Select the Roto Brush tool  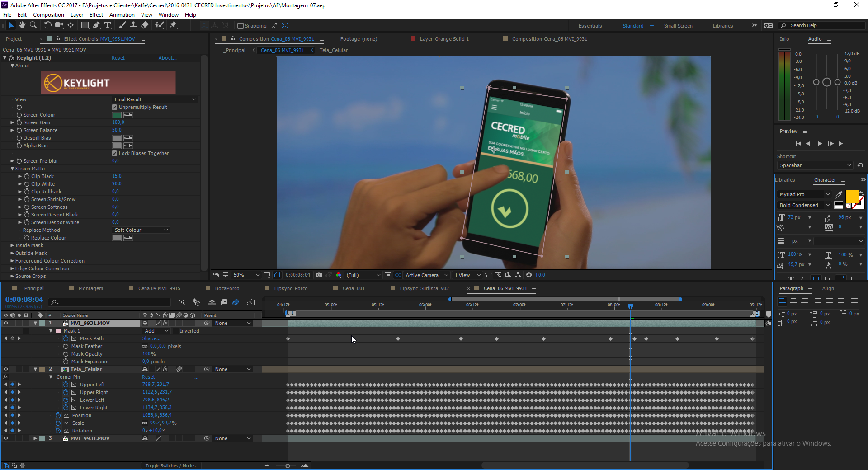pyautogui.click(x=159, y=25)
